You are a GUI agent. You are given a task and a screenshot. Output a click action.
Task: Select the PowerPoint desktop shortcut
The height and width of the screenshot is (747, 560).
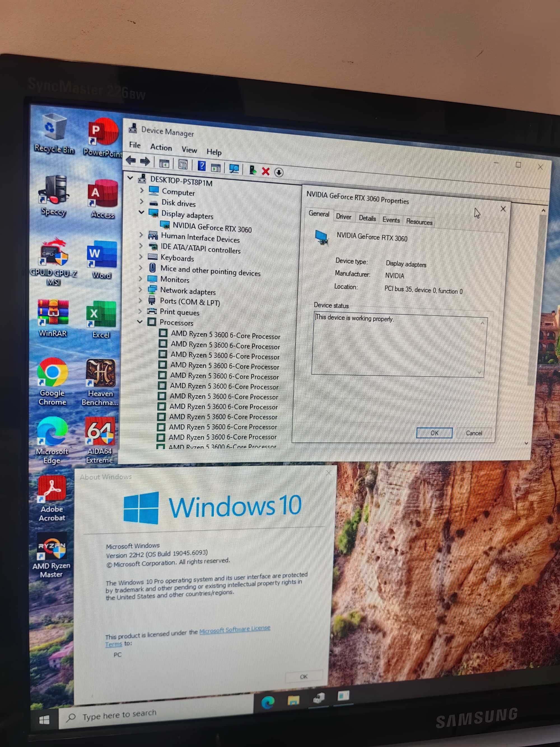(x=103, y=138)
